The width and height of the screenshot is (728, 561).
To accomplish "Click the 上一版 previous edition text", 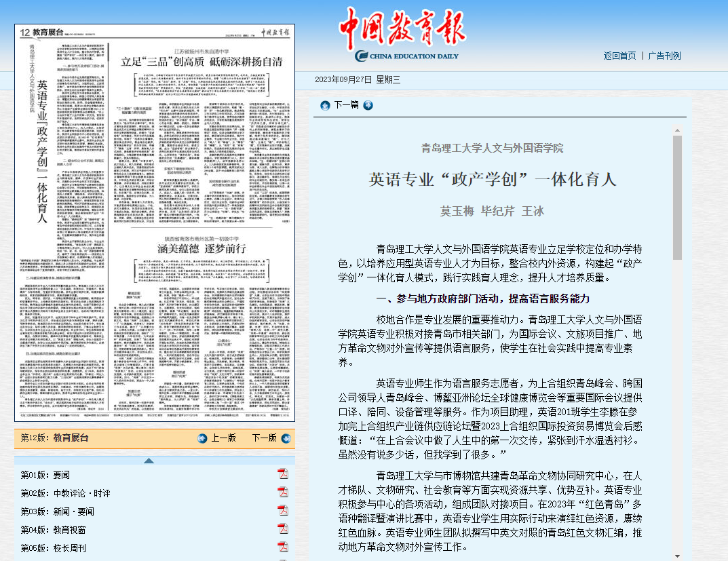I will (223, 438).
